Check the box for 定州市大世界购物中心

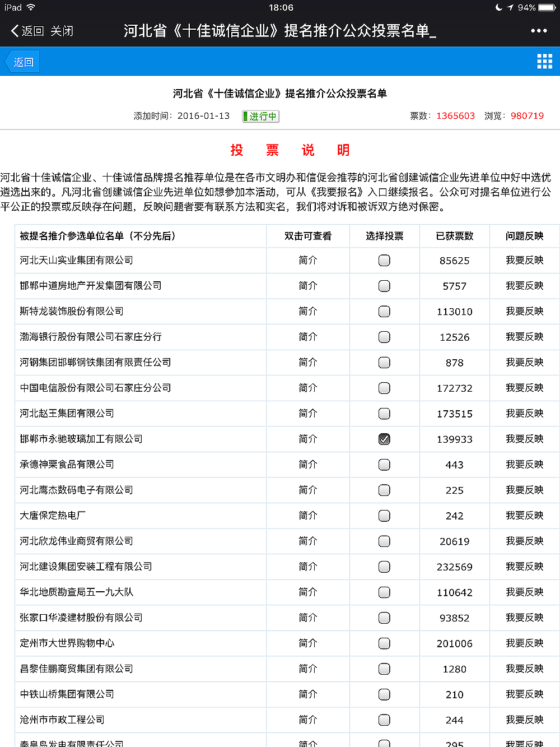(x=384, y=643)
